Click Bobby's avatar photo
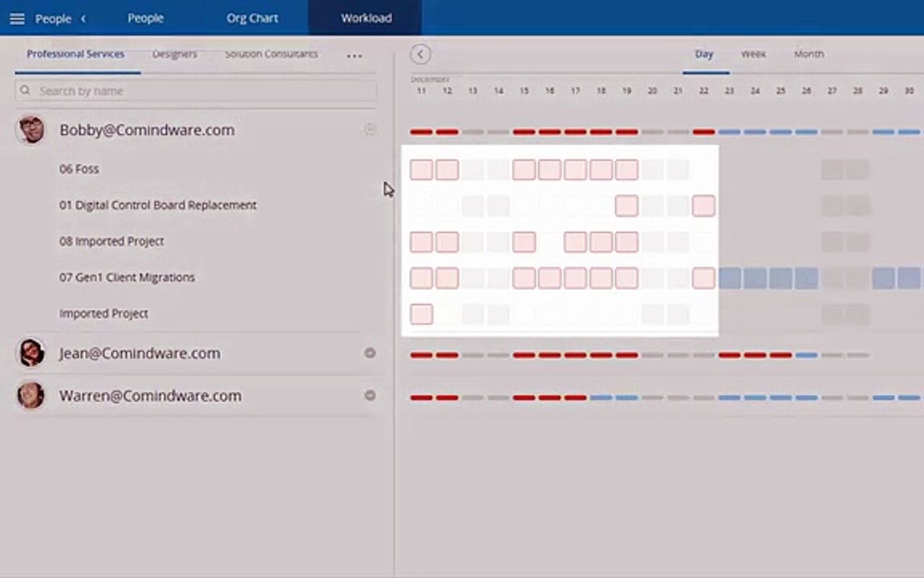The image size is (924, 578). point(31,129)
